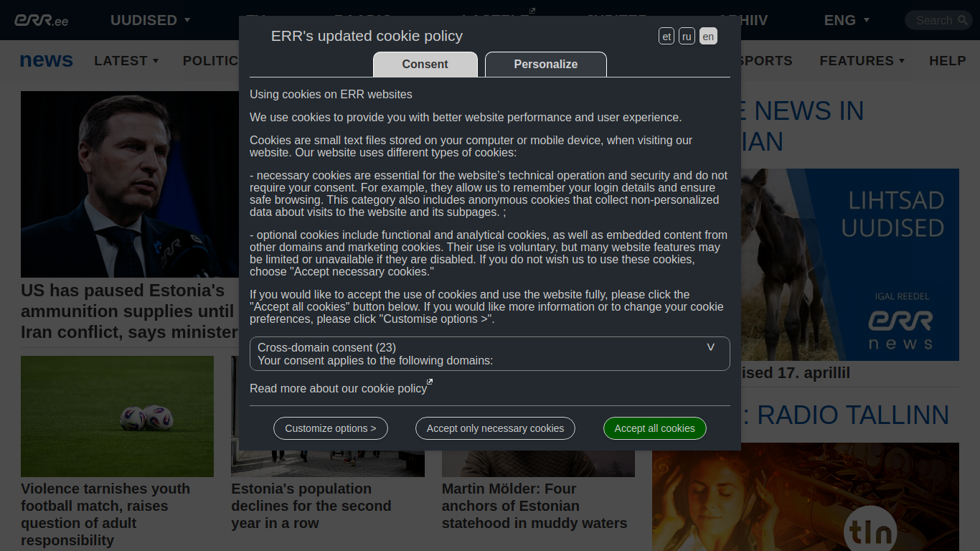
Task: Open Martin Mölder Four anchors article
Action: (534, 506)
